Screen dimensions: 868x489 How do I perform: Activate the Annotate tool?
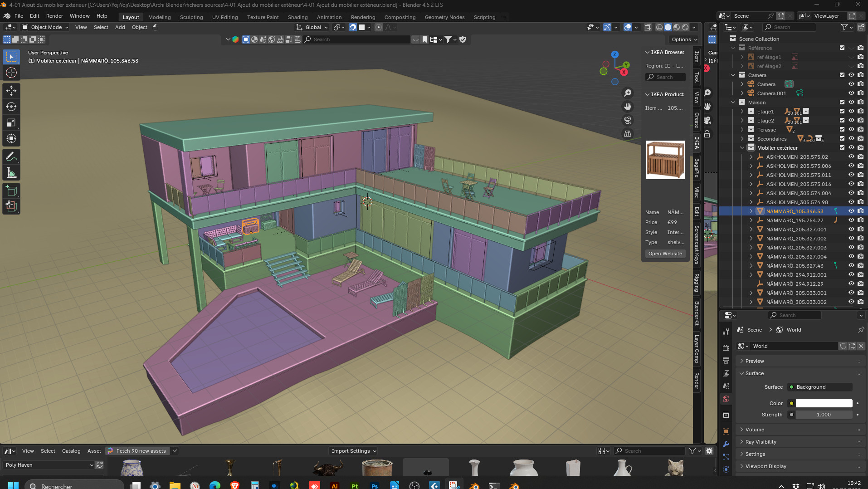click(x=11, y=157)
